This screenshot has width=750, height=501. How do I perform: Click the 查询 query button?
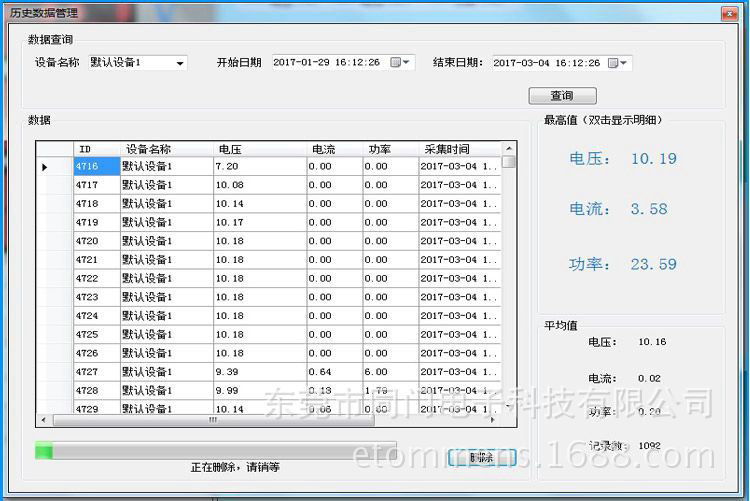pos(562,96)
